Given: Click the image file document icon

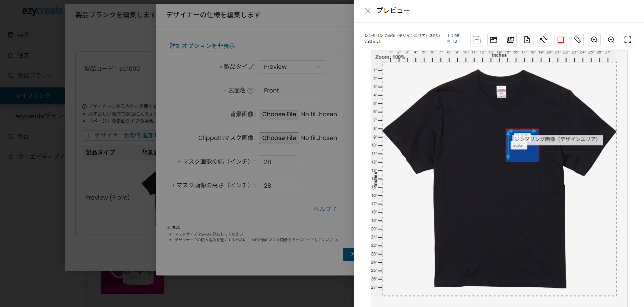Looking at the screenshot, I should point(527,40).
